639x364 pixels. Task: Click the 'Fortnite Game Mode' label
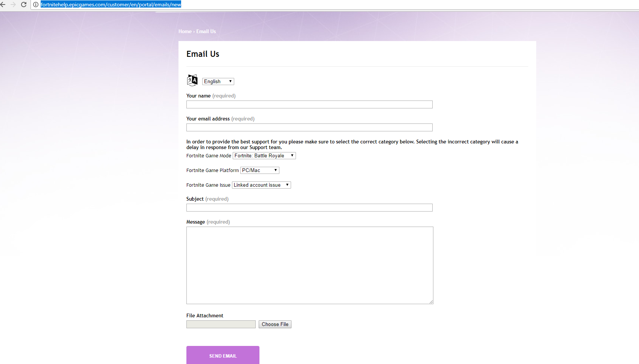209,155
